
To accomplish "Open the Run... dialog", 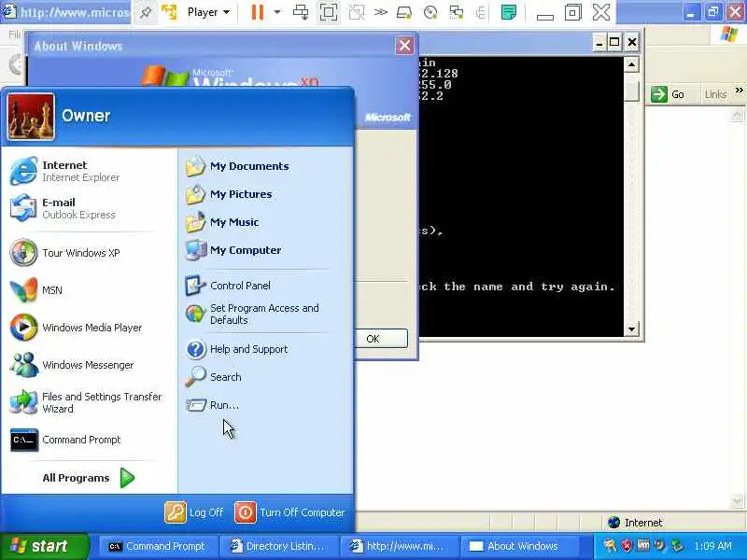I will [x=213, y=405].
